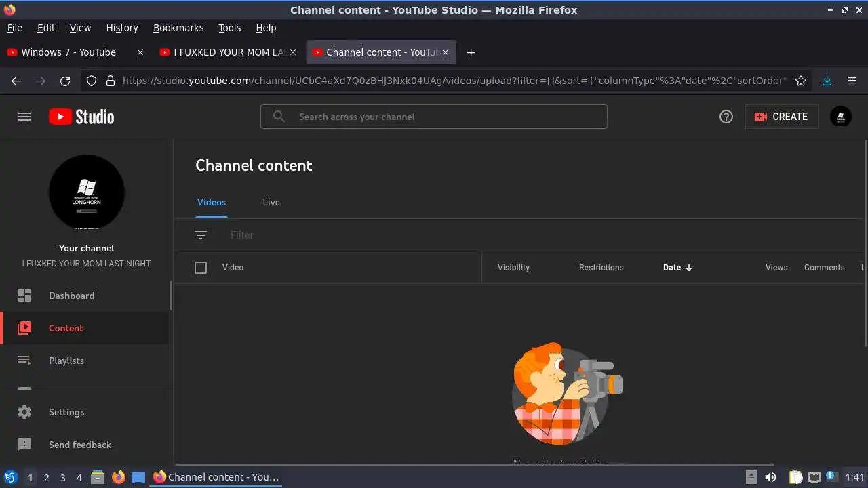
Task: Go back with the browser back arrow
Action: (x=16, y=81)
